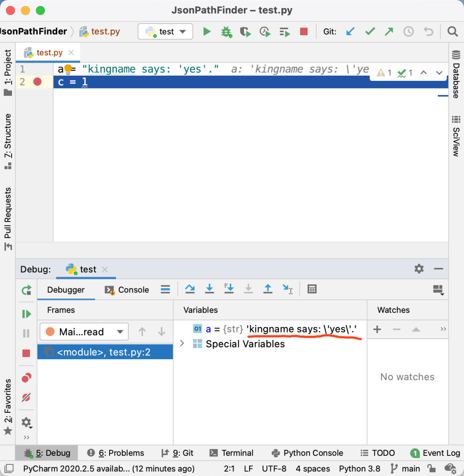Expand hidden debug sidebar buttons
The height and width of the screenshot is (476, 464).
pyautogui.click(x=26, y=437)
